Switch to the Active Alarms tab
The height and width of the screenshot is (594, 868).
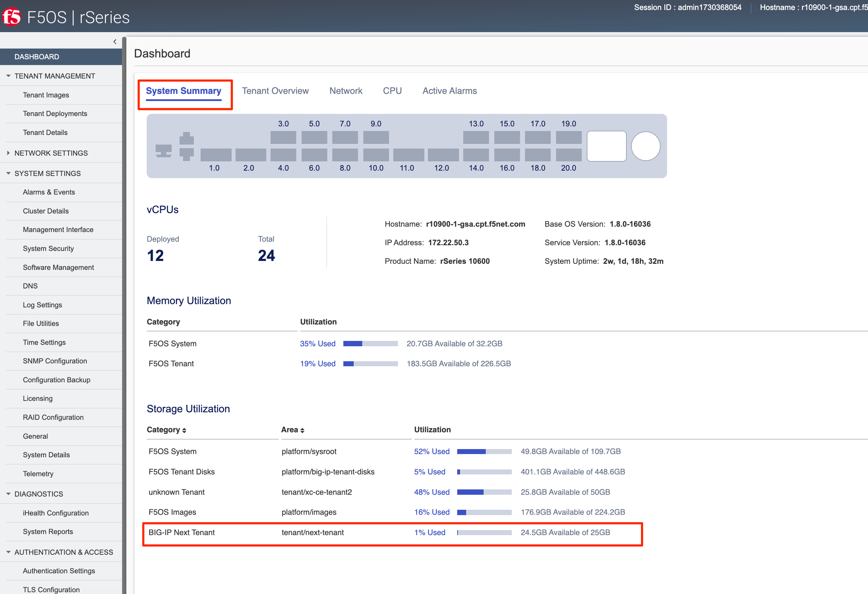pyautogui.click(x=450, y=91)
